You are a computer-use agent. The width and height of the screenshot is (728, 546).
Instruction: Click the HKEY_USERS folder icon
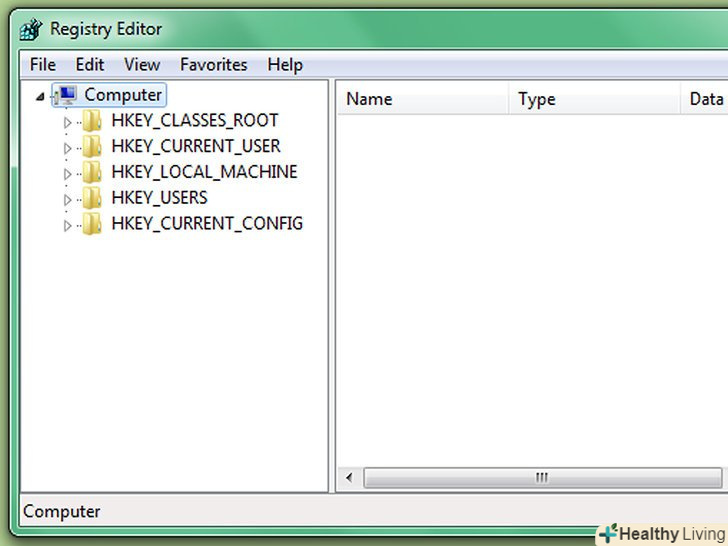92,198
